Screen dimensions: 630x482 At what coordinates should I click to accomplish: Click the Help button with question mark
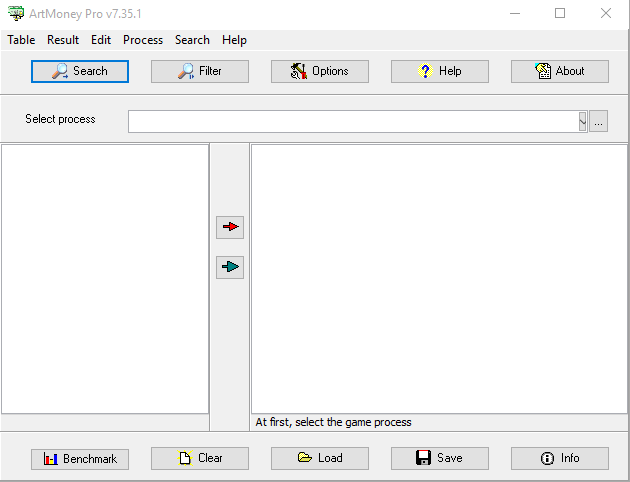click(440, 71)
